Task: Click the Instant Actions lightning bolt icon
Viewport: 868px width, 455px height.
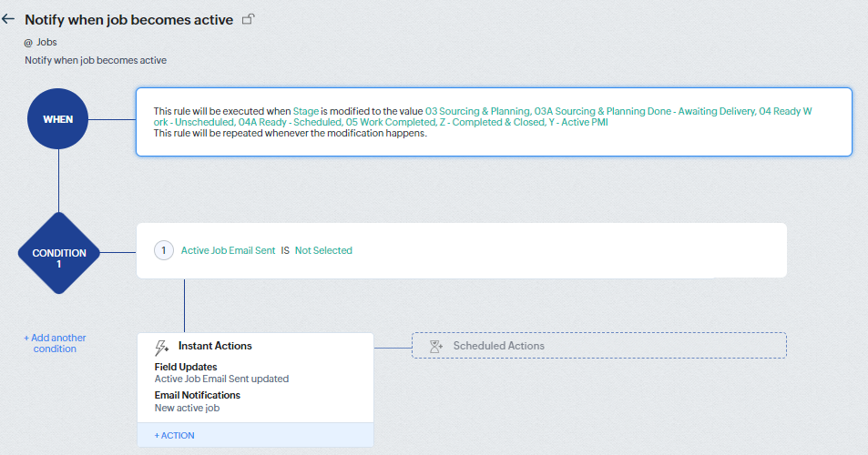Action: (161, 348)
